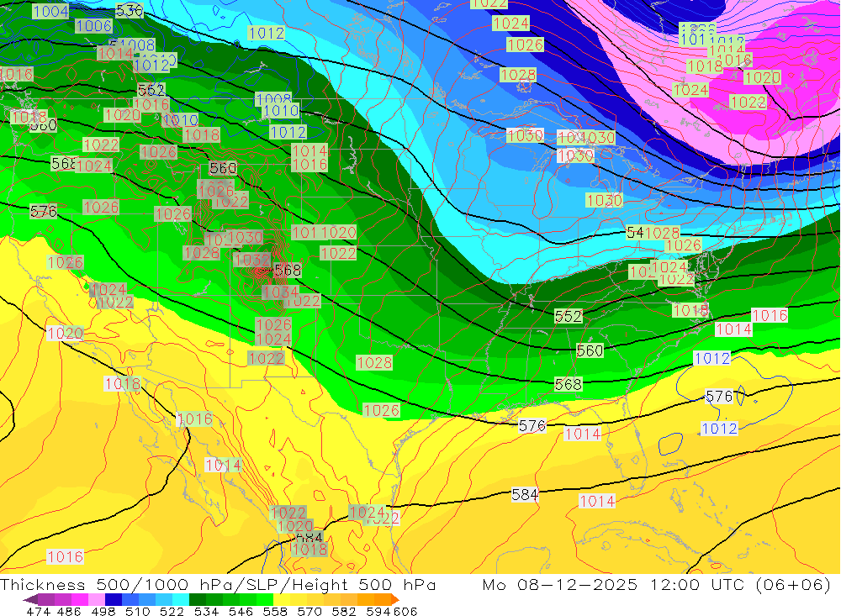Click the blue 1004 pressure label
Viewport: 841px width, 616px height.
[51, 11]
